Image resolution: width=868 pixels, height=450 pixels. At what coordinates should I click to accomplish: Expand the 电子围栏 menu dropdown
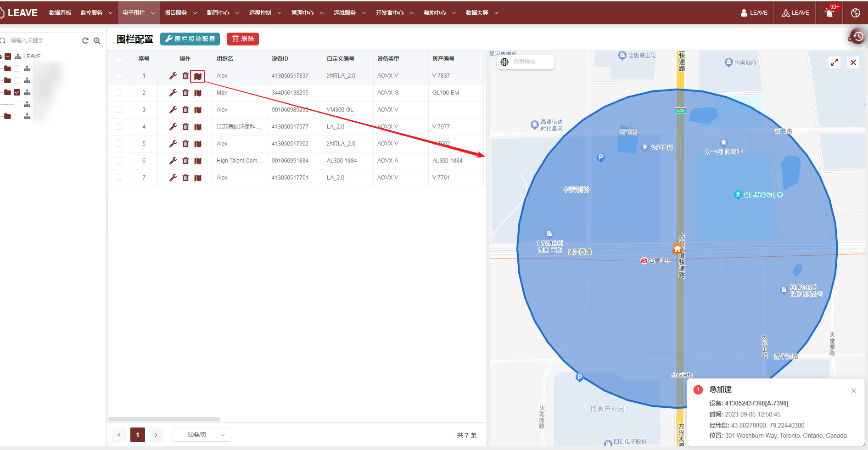click(x=139, y=13)
